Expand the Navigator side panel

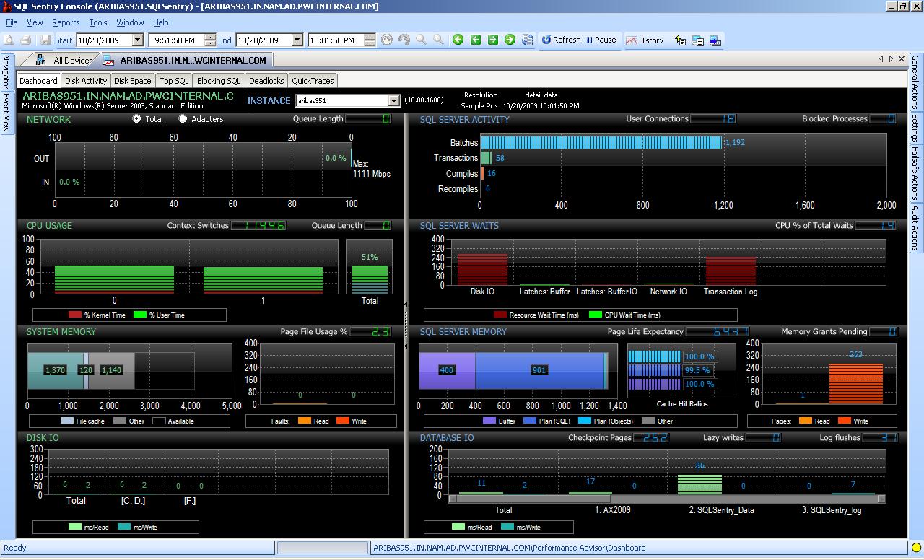(6, 72)
